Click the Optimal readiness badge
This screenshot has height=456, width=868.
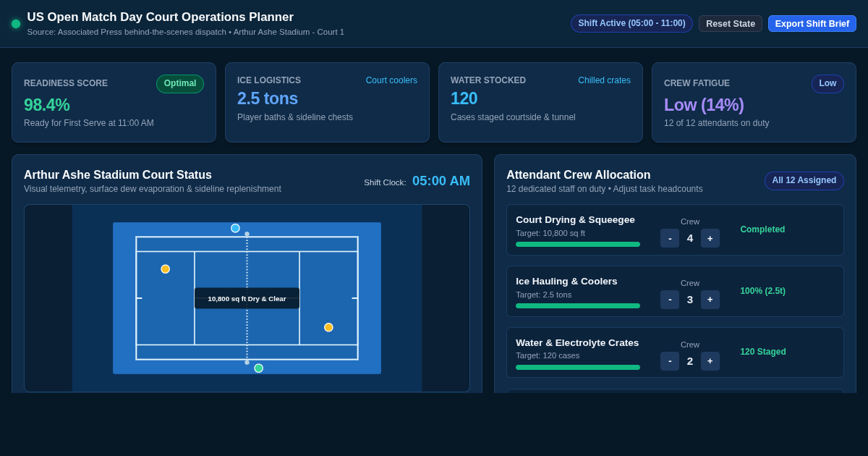(x=180, y=84)
